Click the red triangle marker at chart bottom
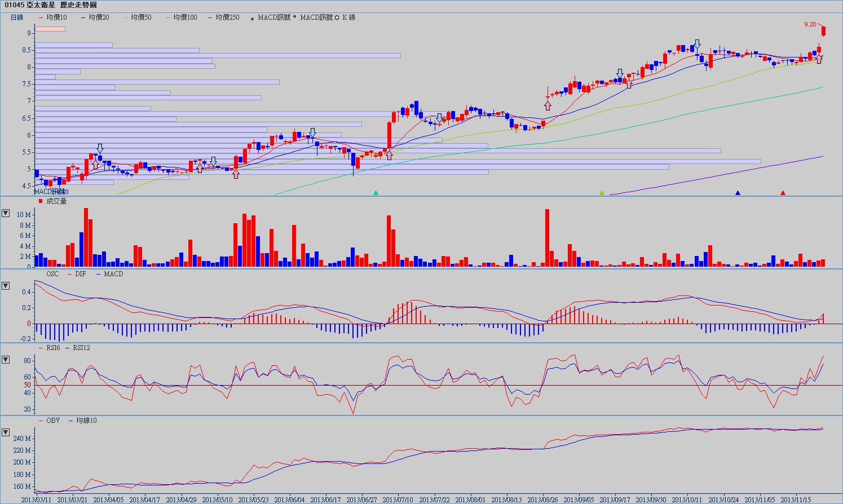Screen dimensions: 843x504 [783, 193]
